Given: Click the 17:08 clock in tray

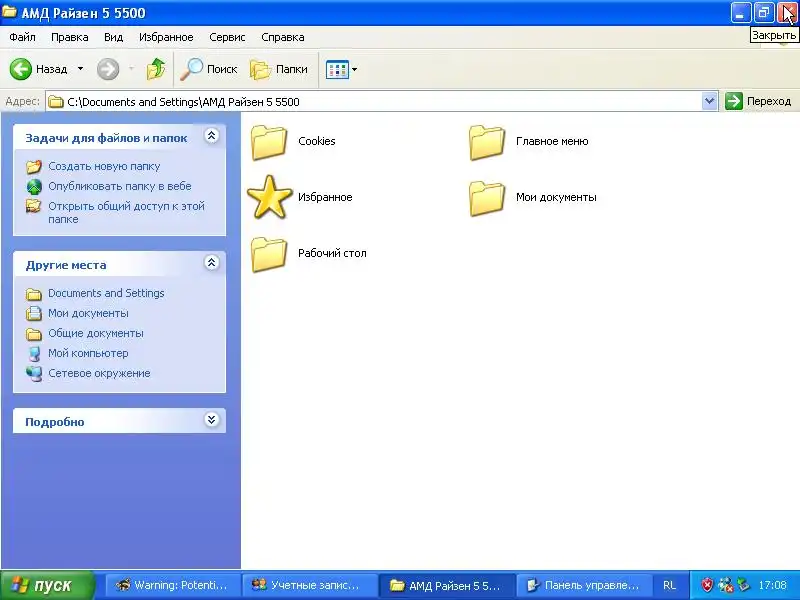Looking at the screenshot, I should tap(772, 585).
